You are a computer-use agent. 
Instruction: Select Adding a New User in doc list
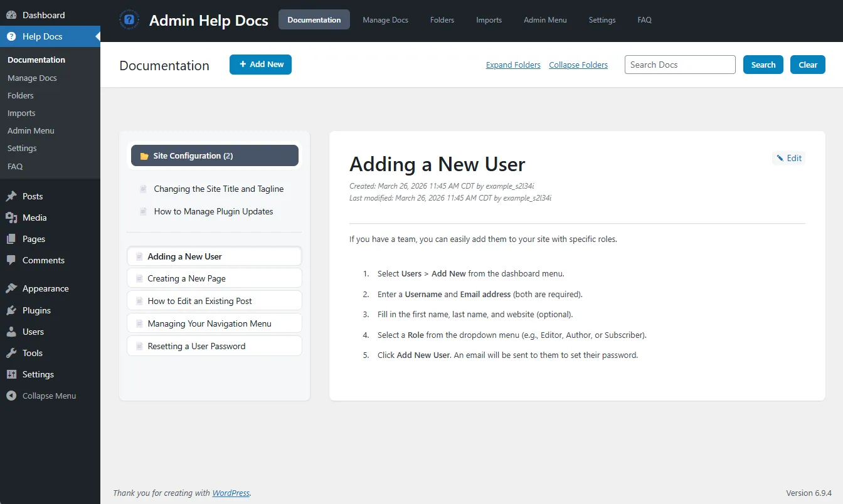pos(215,256)
